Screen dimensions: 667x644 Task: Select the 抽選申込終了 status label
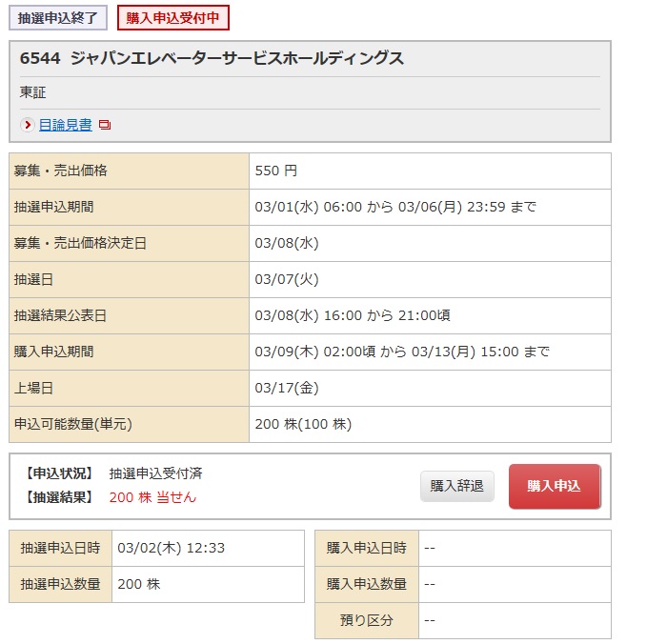tap(58, 18)
